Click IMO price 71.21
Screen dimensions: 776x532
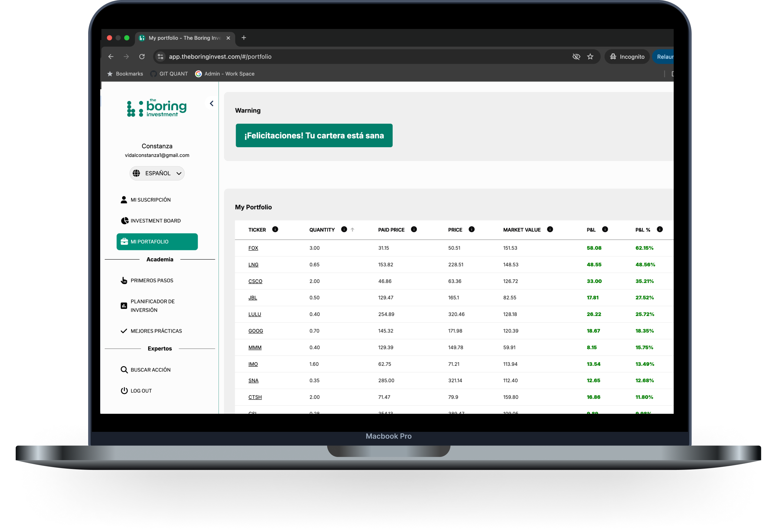pyautogui.click(x=453, y=365)
